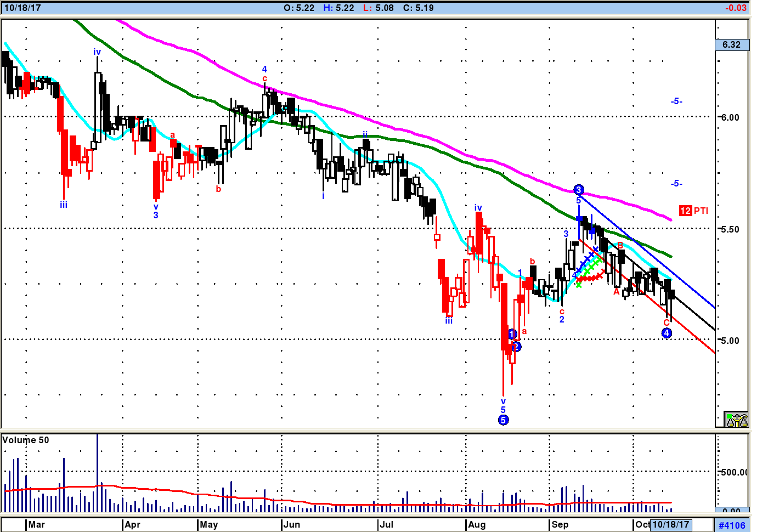Screen dimensions: 768x532
Task: Click the scales icon in chart corner
Action: point(736,420)
